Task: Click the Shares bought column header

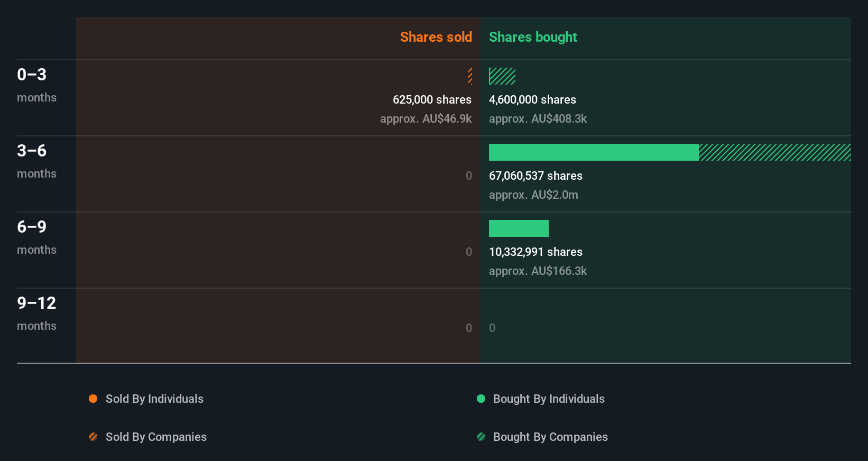Action: coord(533,37)
